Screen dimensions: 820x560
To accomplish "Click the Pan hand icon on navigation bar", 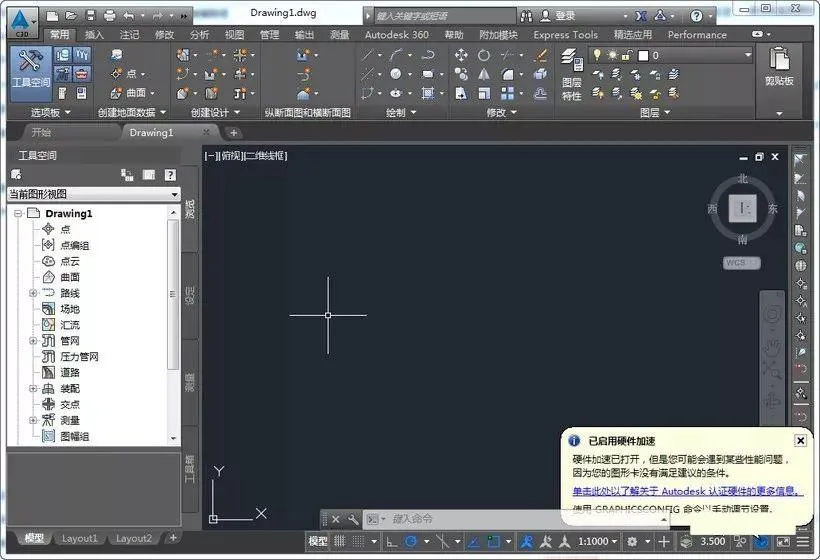I will click(x=772, y=346).
